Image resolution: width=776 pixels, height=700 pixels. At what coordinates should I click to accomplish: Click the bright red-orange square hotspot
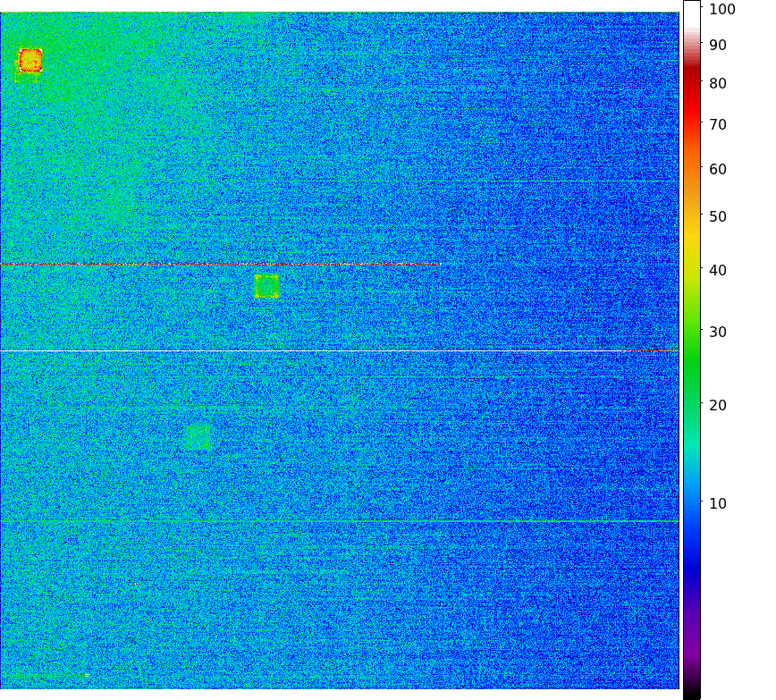pos(30,60)
